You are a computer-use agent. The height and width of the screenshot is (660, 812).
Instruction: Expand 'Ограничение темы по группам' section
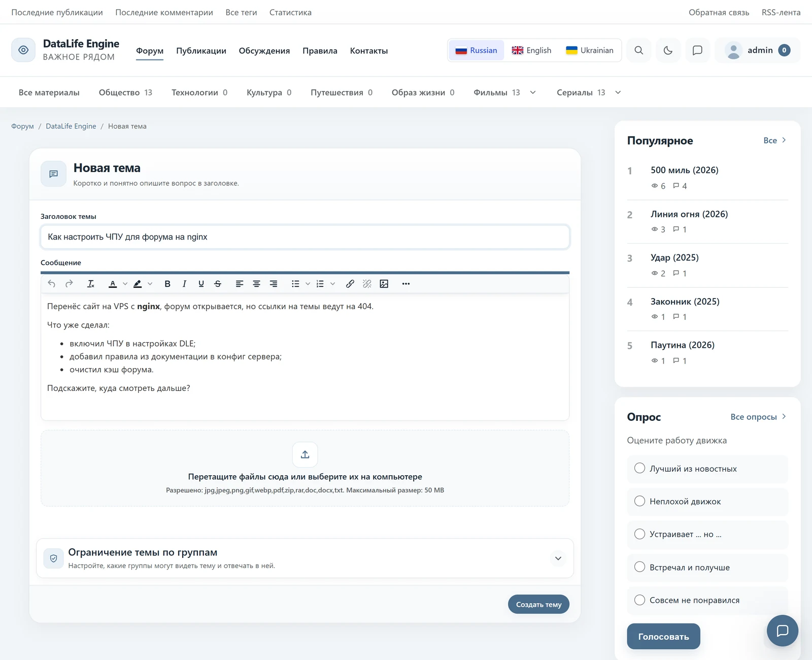point(558,558)
